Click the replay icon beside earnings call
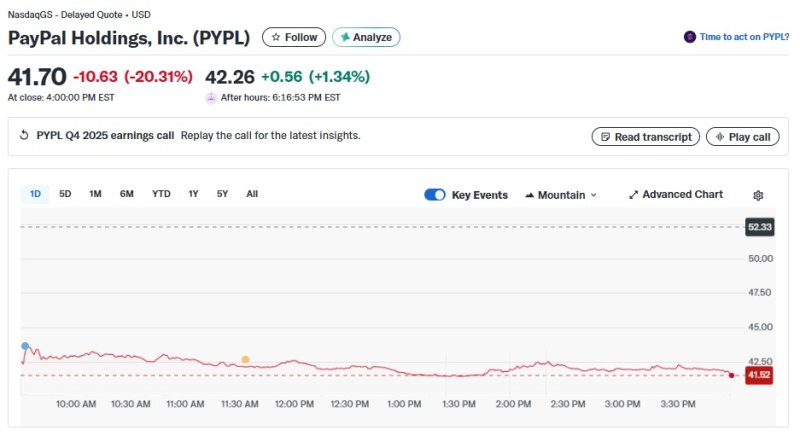Viewport: 800px width, 436px height. (24, 136)
